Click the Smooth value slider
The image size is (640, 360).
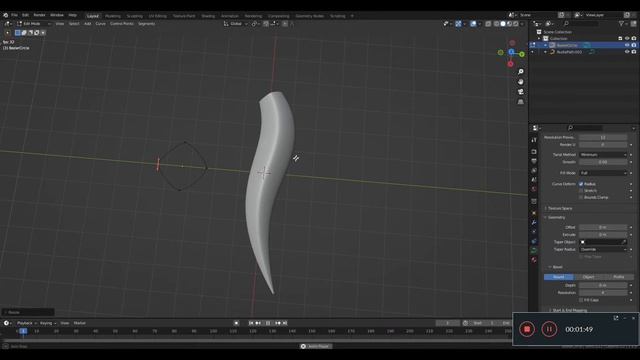(603, 162)
